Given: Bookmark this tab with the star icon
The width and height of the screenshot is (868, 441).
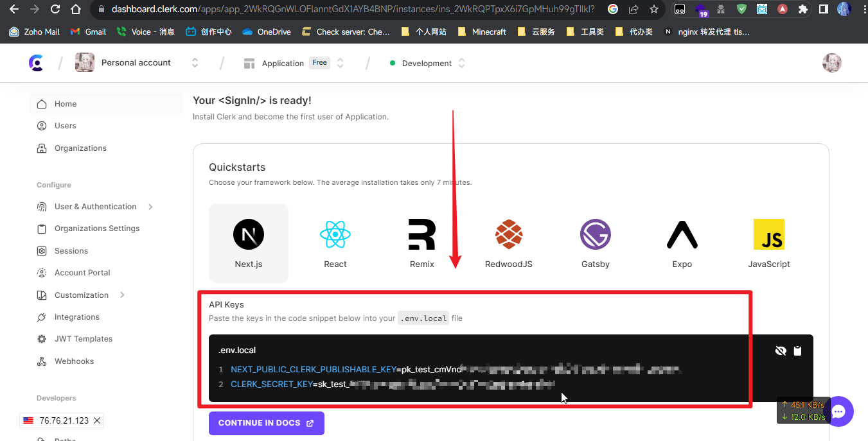Looking at the screenshot, I should click(654, 9).
